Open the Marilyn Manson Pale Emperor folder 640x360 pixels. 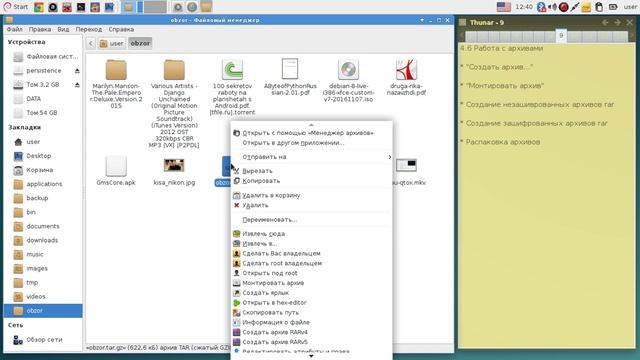[x=116, y=70]
